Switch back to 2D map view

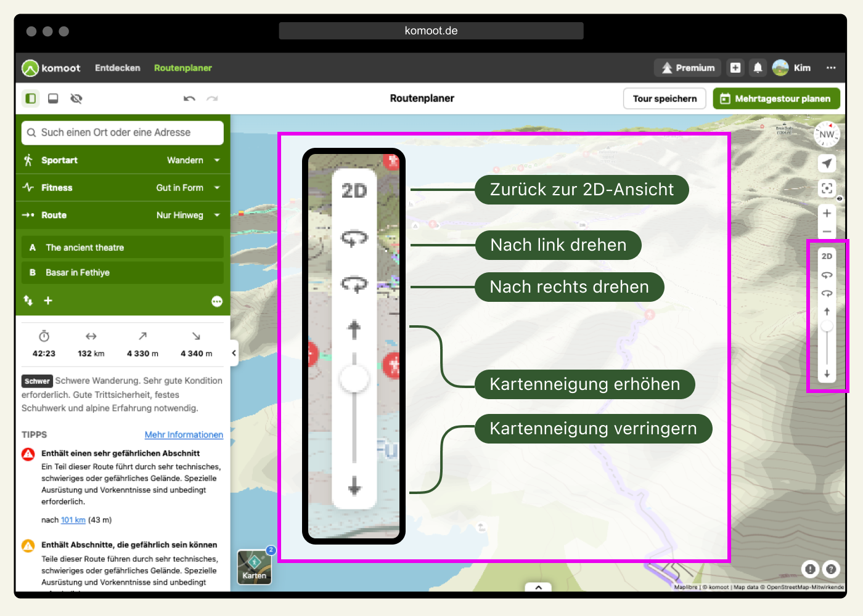(x=827, y=256)
